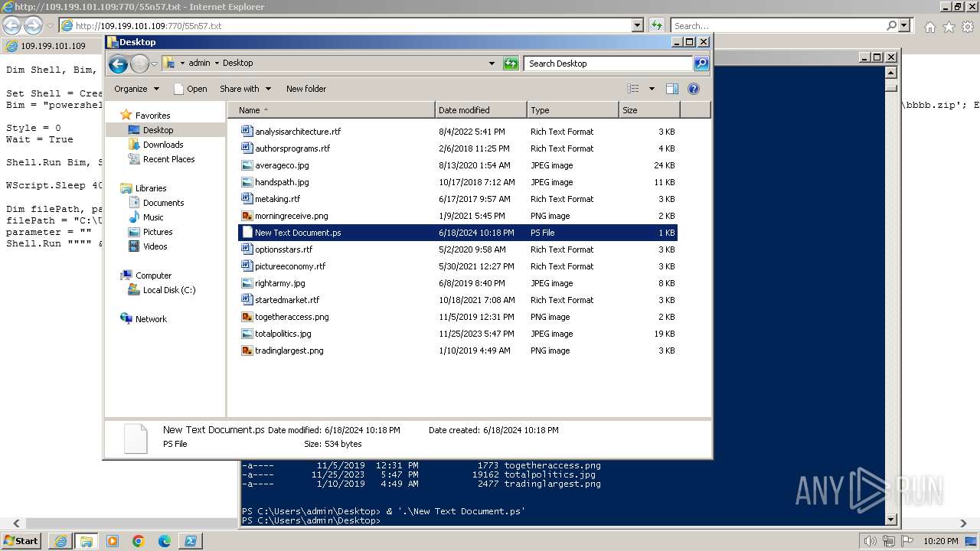
Task: Switch to the 109.199.101.109 browser tab
Action: click(x=52, y=46)
